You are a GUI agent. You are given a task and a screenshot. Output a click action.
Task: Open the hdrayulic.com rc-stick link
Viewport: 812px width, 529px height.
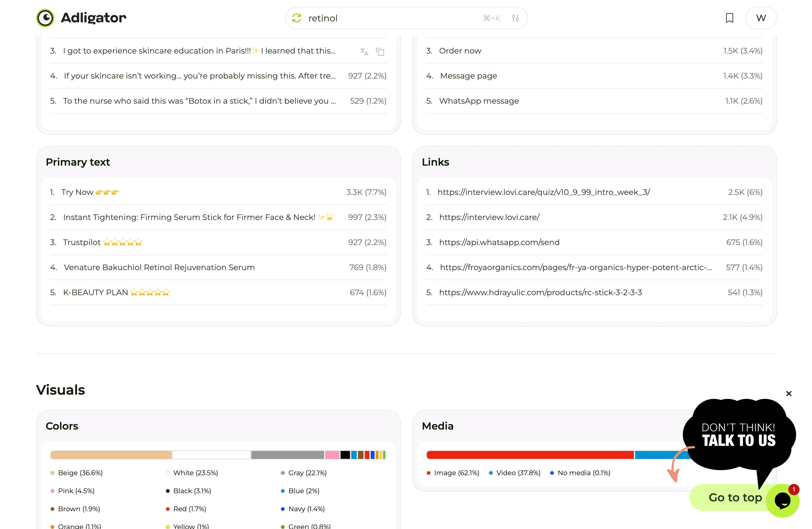(540, 292)
